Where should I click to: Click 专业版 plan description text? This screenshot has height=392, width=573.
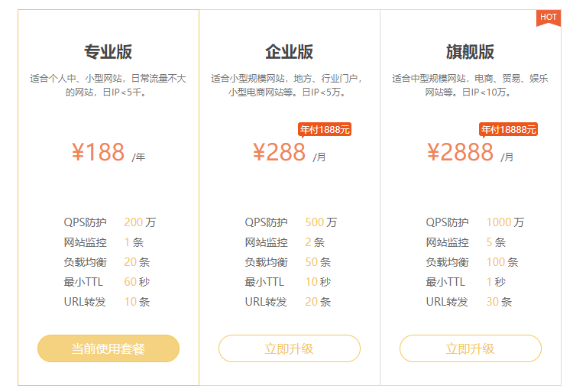(108, 85)
